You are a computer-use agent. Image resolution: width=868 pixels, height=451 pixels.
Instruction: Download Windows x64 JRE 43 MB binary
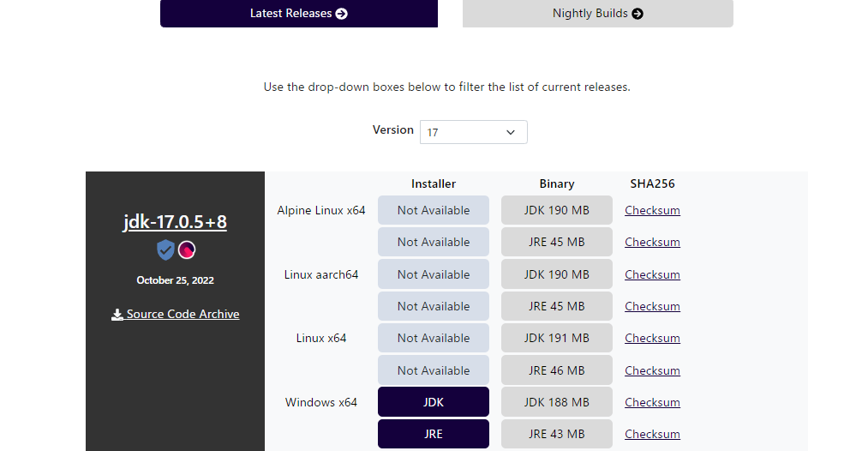pos(556,434)
